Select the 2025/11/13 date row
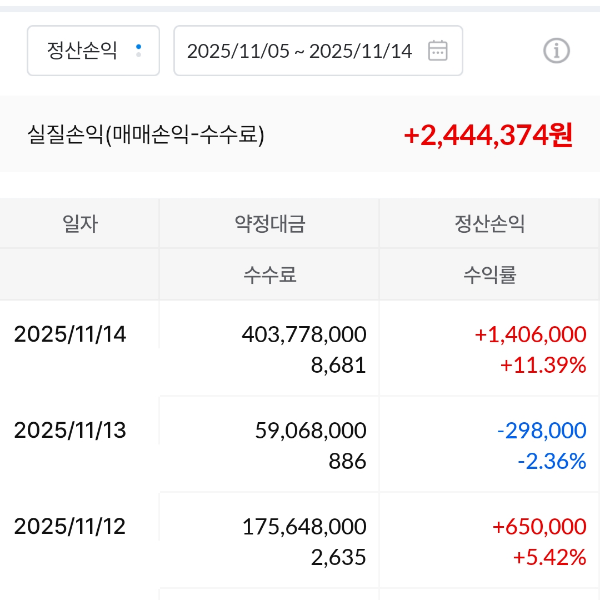The width and height of the screenshot is (600, 600). coord(70,430)
